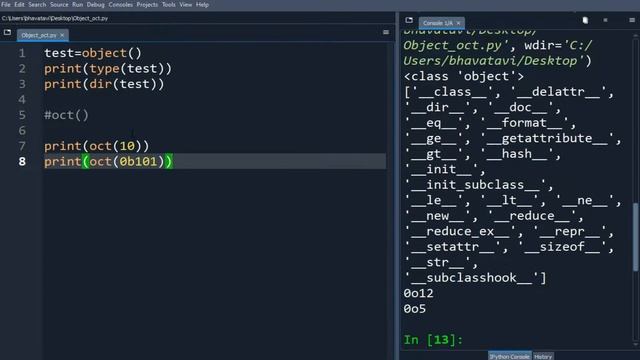Open the Debug menu
The width and height of the screenshot is (640, 360).
[x=96, y=5]
